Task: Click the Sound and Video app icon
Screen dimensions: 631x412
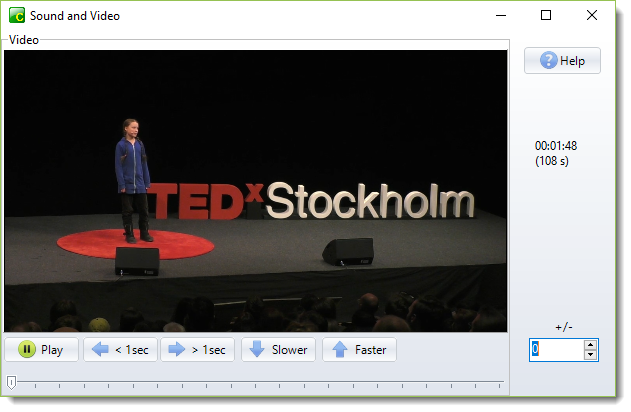Action: pos(17,15)
